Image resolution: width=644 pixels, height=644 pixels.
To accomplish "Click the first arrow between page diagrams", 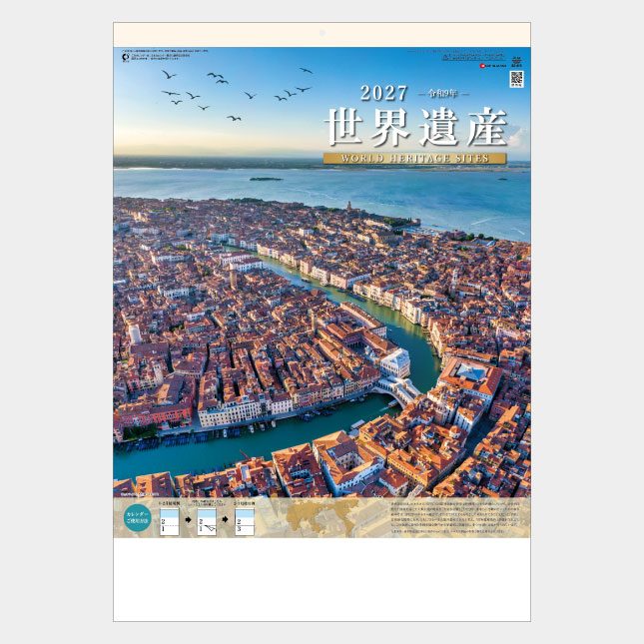I will pos(188,521).
